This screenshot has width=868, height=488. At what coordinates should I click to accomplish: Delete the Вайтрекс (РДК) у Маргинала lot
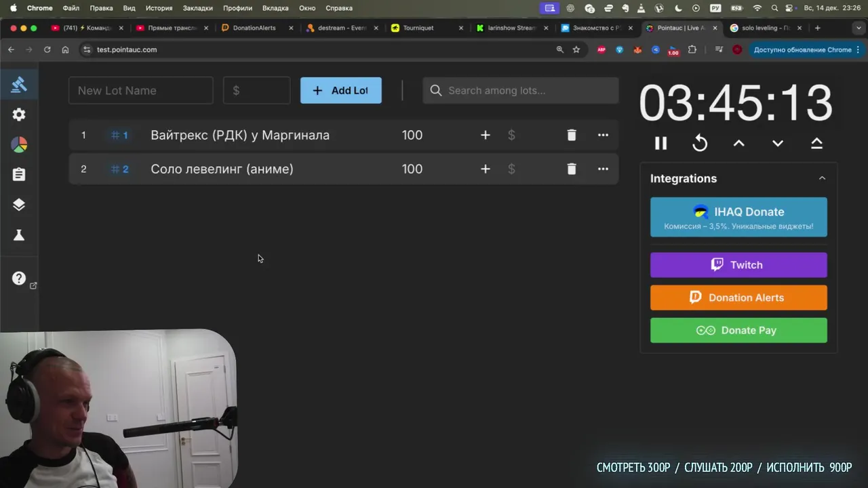572,135
